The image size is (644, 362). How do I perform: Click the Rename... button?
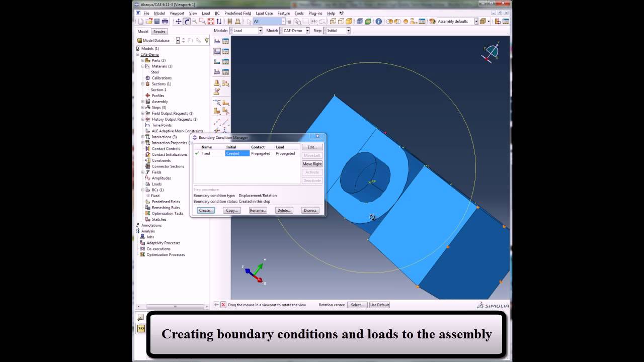coord(258,210)
